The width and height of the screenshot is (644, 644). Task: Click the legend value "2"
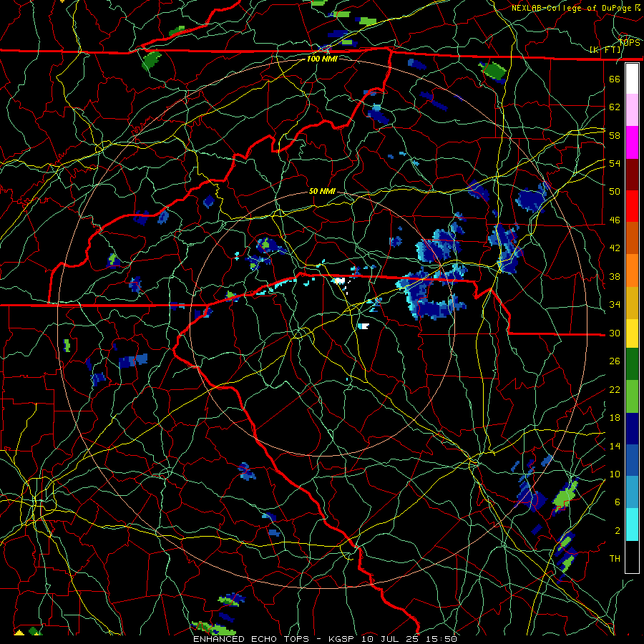point(618,531)
